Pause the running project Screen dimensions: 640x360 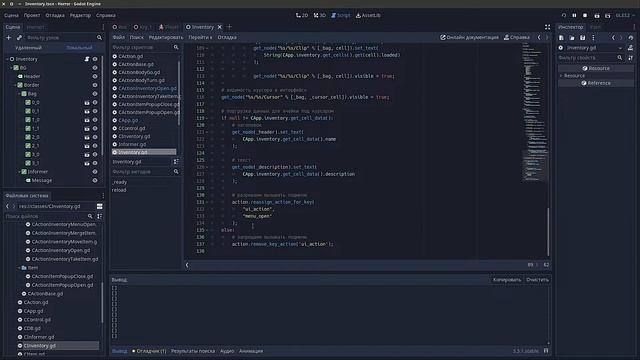[x=574, y=16]
